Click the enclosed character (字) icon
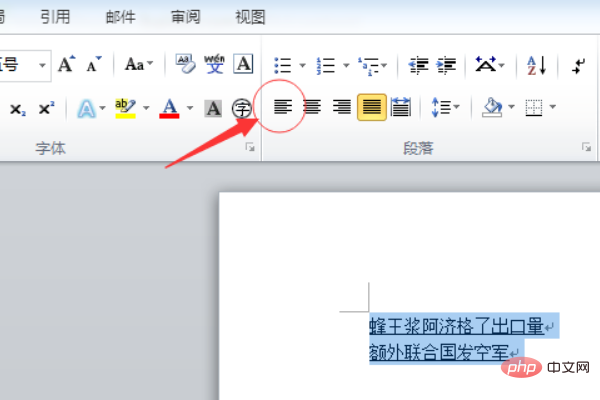 (x=241, y=108)
